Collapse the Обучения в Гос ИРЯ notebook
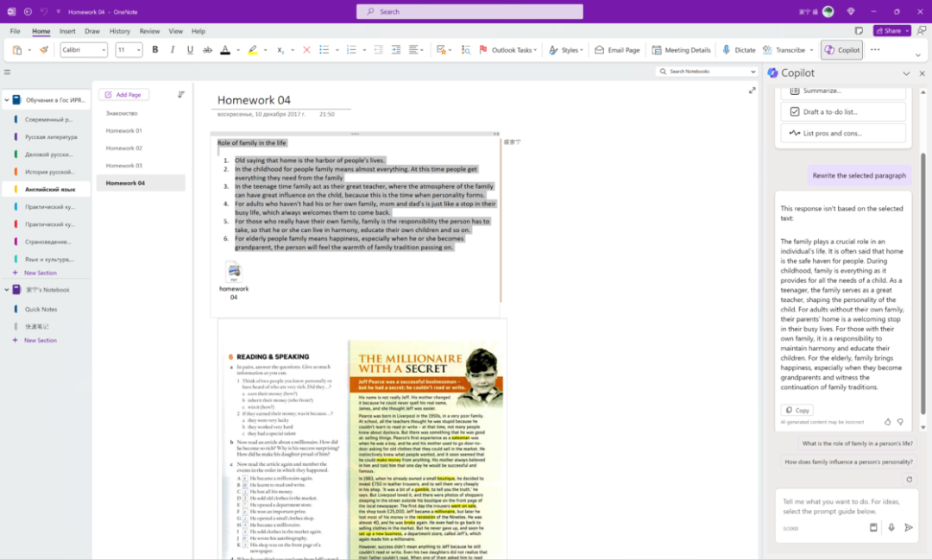Screen dimensions: 932x560 click(x=7, y=100)
